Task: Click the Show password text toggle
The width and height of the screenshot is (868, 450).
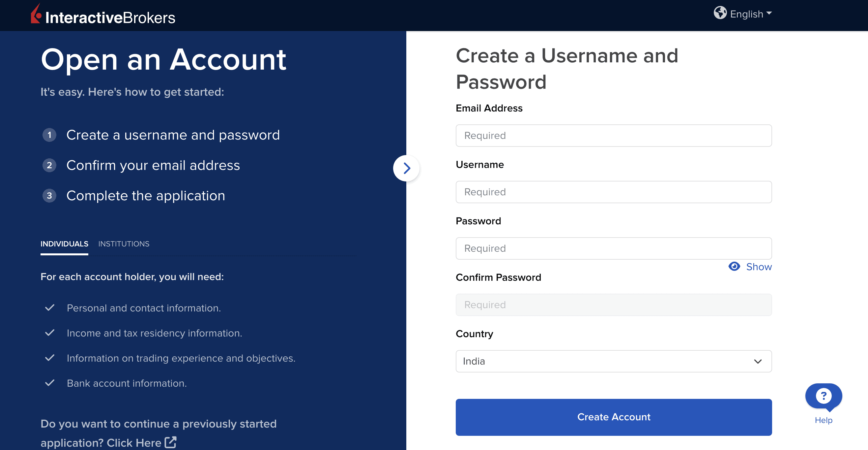Action: [x=759, y=267]
